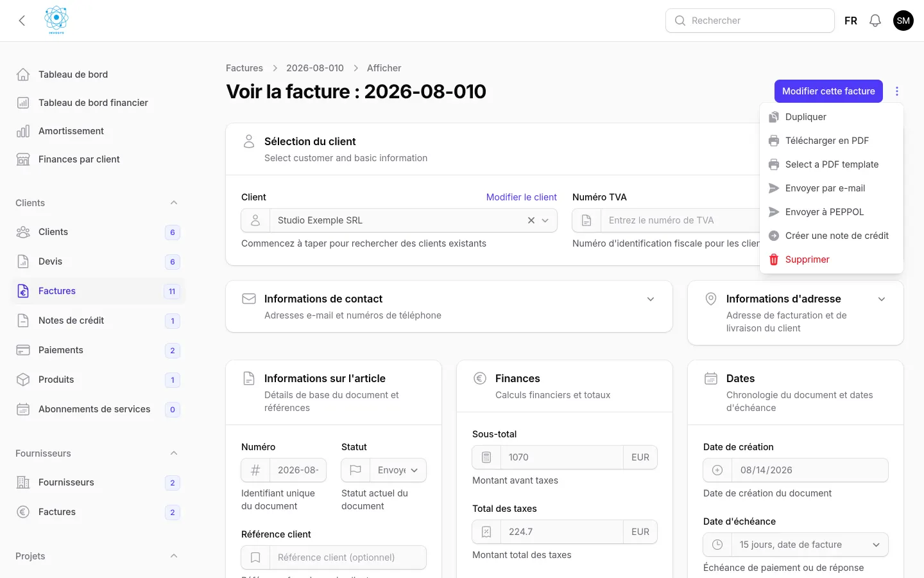This screenshot has width=924, height=578.
Task: Open Tableau de bord financier
Action: point(98,103)
